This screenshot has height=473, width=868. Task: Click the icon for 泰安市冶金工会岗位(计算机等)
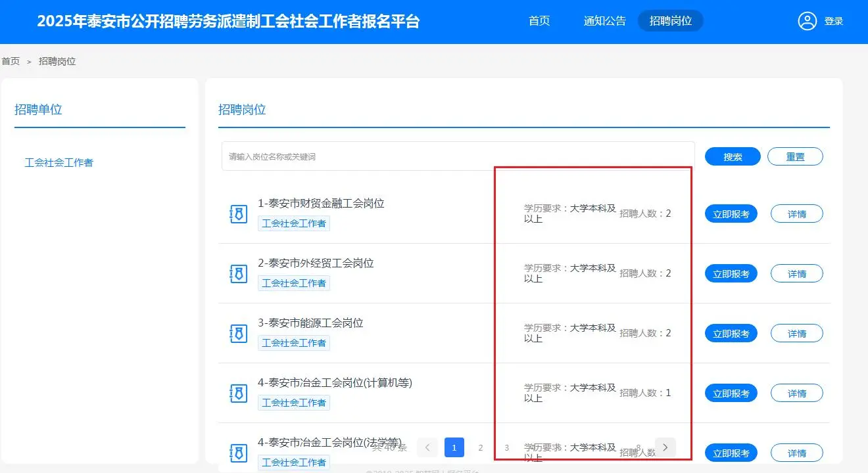click(238, 393)
